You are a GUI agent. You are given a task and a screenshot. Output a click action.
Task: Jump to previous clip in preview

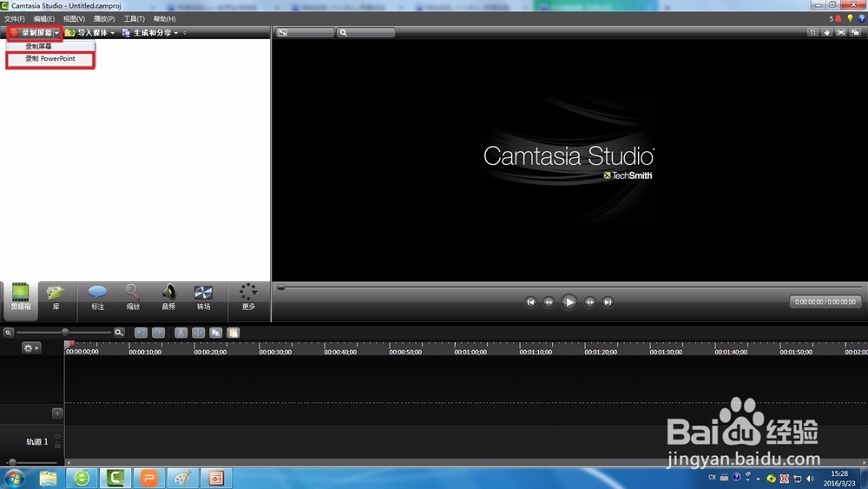pos(530,301)
